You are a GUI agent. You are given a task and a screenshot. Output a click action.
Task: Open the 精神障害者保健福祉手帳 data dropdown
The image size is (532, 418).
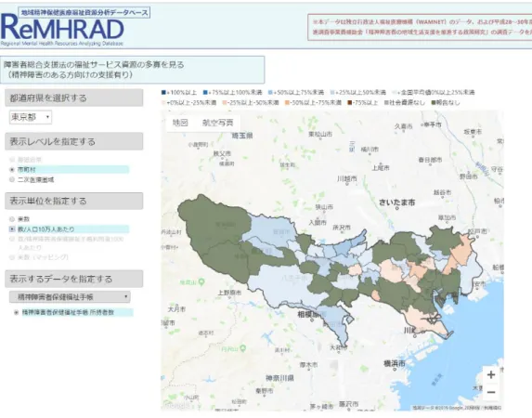[x=70, y=297]
